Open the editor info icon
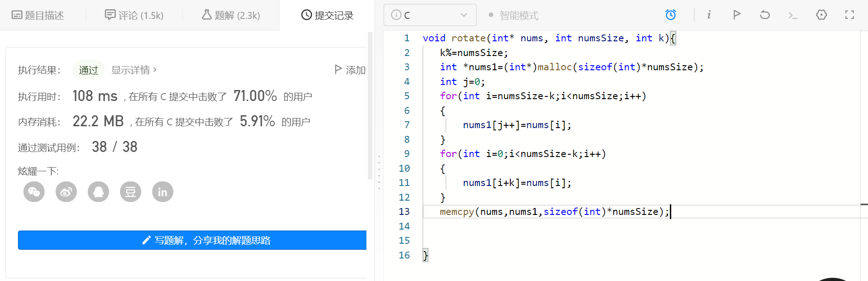868x281 pixels. (709, 15)
